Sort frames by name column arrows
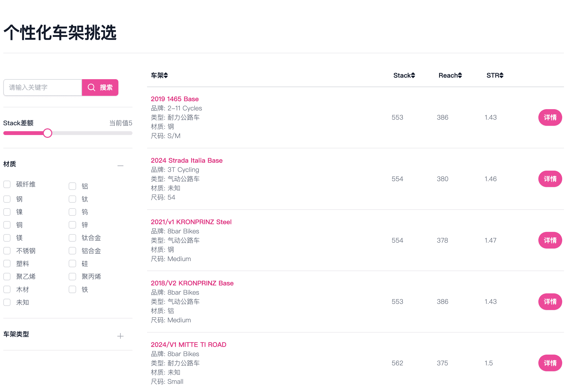This screenshot has width=575, height=392. point(166,75)
